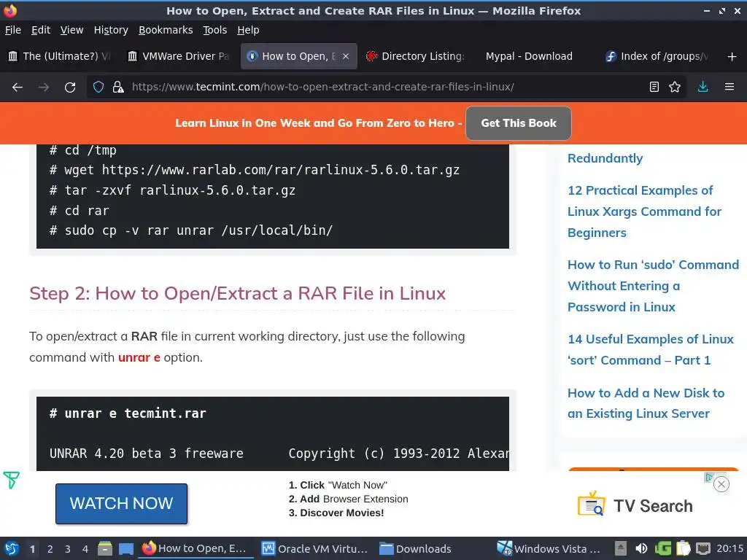
Task: Click the 'sudo cp -v rar unrar' line
Action: (191, 230)
